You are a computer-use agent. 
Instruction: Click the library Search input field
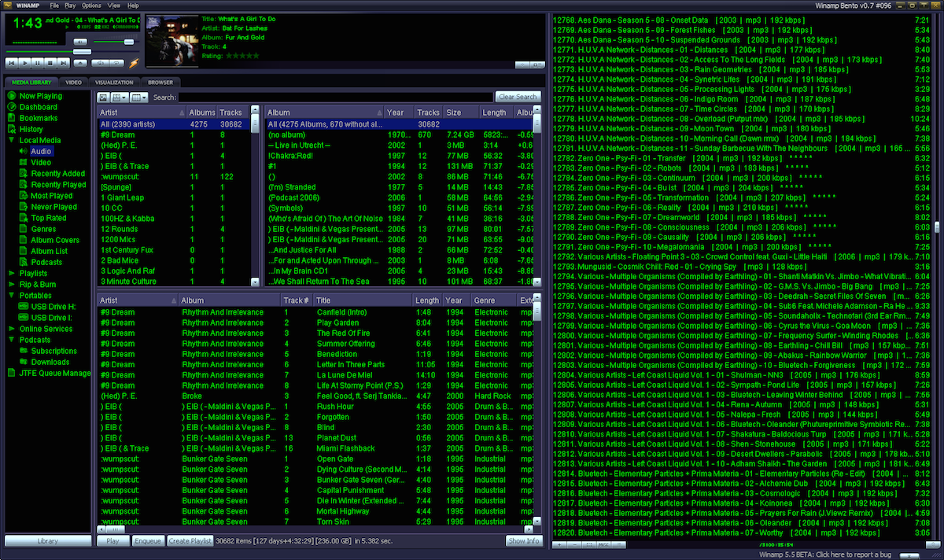point(336,98)
